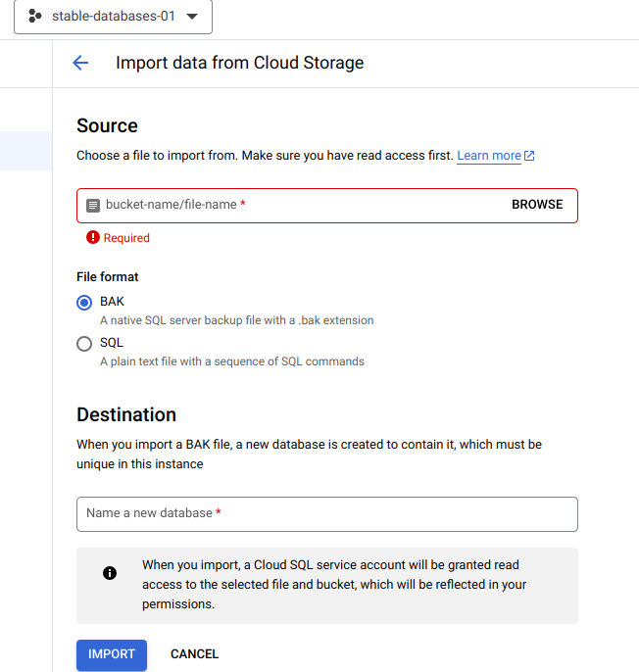Click the external link icon beside Learn more

529,155
